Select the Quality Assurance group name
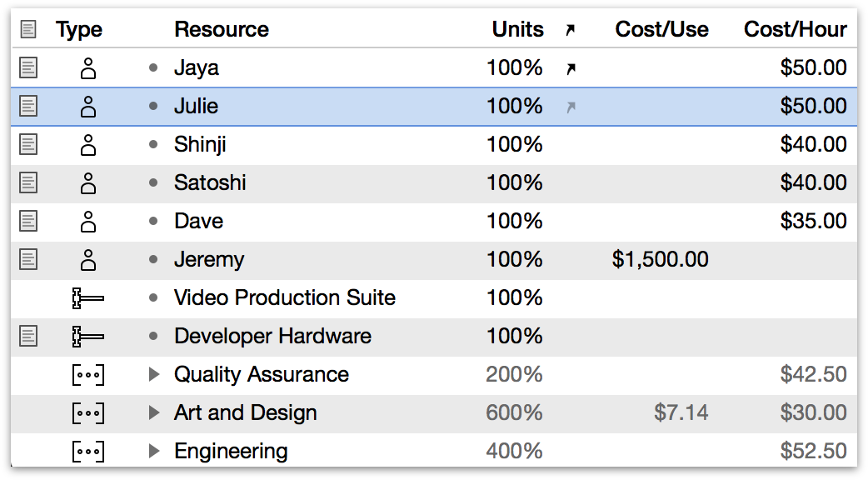This screenshot has width=868, height=480. pyautogui.click(x=262, y=375)
